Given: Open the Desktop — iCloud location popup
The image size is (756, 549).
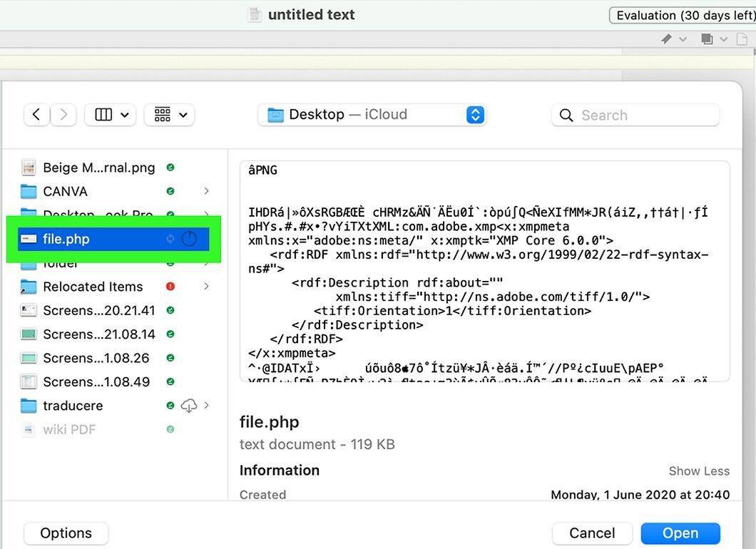Looking at the screenshot, I should pos(372,115).
